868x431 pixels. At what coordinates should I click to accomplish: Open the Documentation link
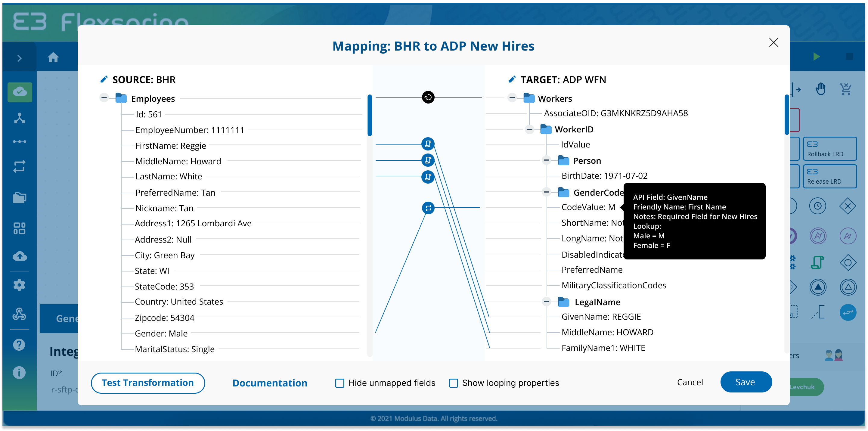[x=270, y=383]
